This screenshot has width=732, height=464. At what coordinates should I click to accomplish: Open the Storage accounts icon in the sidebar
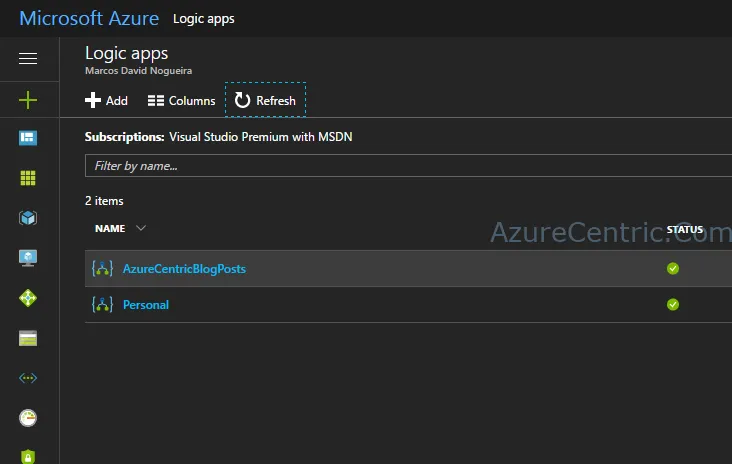(x=28, y=338)
